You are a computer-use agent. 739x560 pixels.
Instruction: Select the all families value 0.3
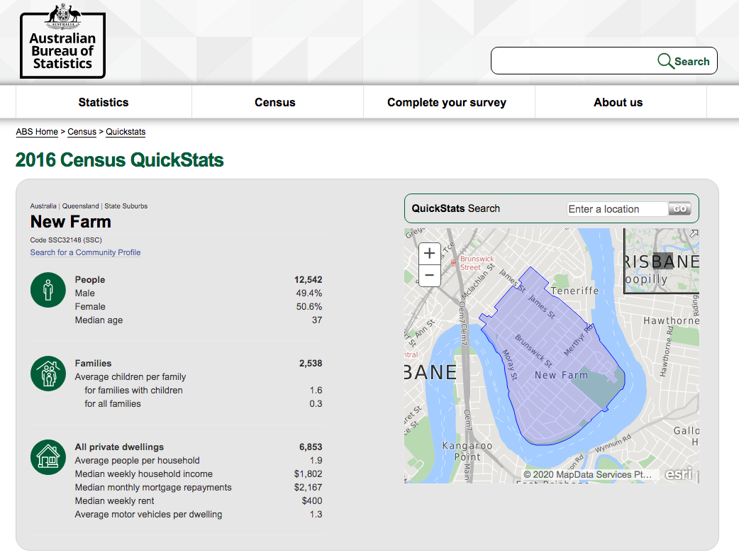pos(316,403)
